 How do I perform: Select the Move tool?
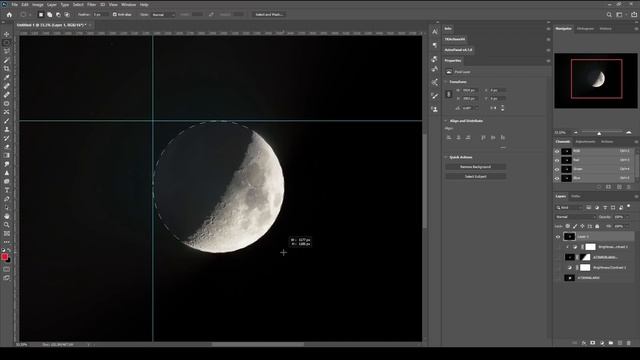(7, 34)
